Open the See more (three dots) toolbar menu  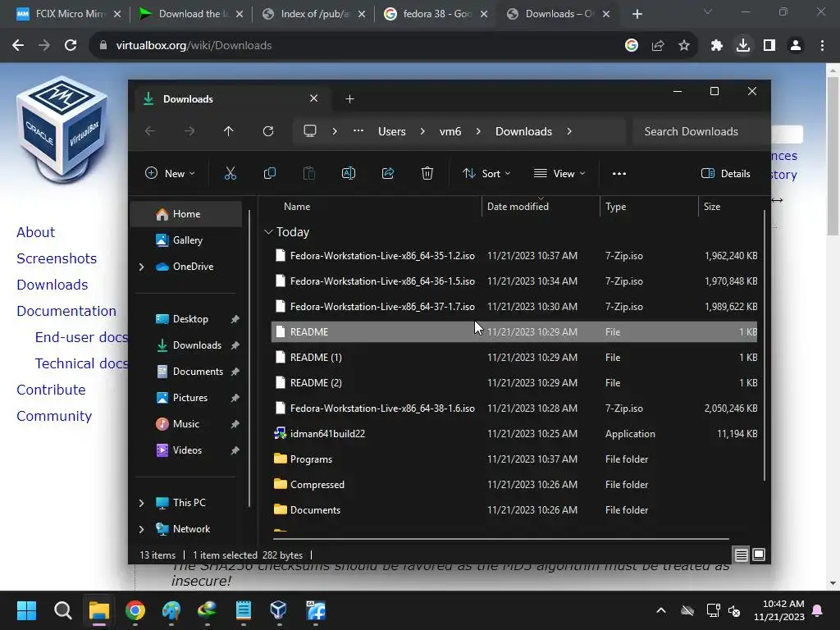(x=619, y=174)
